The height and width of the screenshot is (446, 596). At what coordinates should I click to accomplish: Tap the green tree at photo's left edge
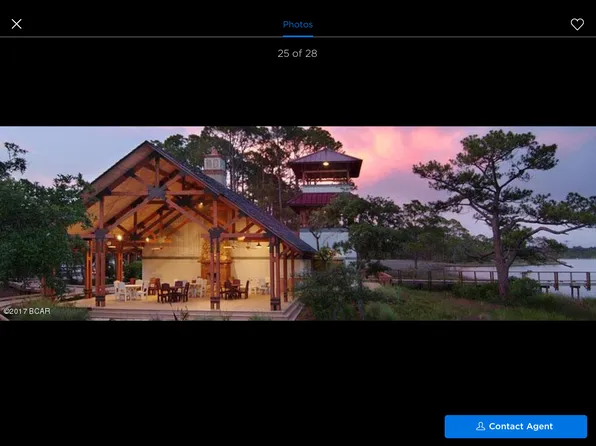click(34, 224)
